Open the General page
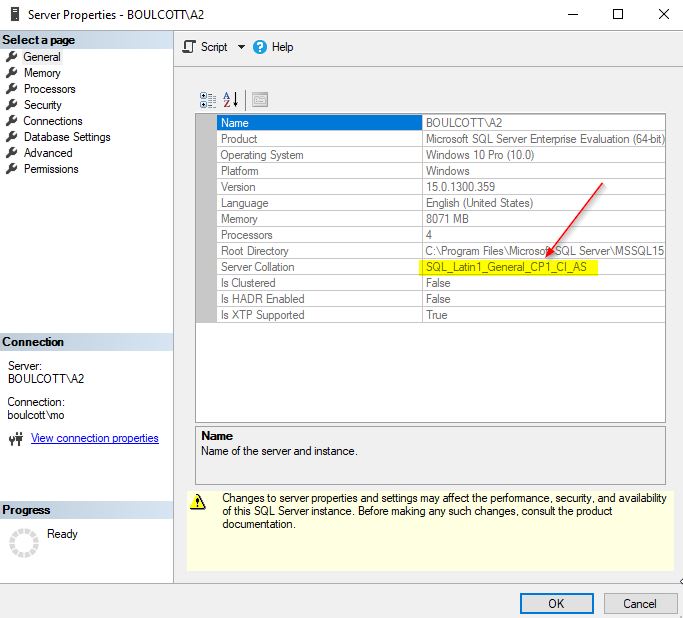This screenshot has width=683, height=618. click(42, 57)
